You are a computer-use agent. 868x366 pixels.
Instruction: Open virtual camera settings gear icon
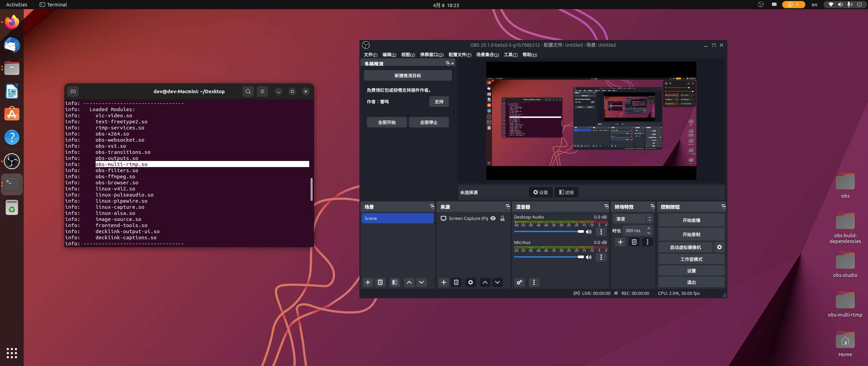[719, 247]
